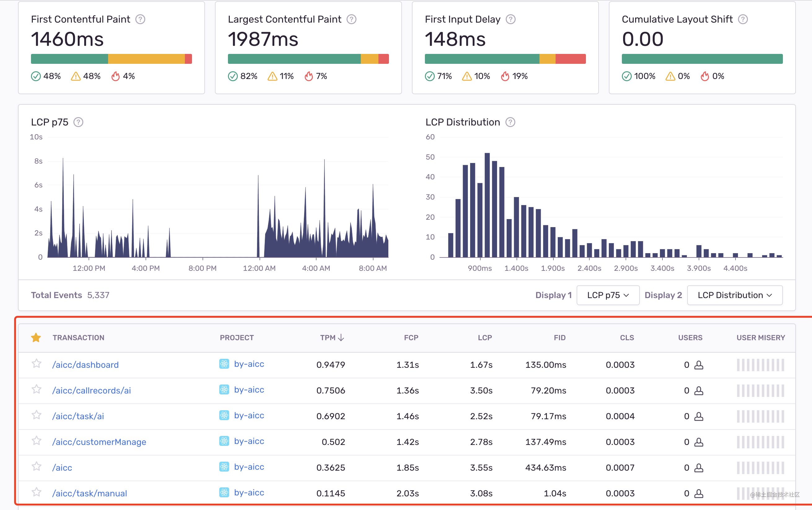Open the Display 2 LCP Distribution dropdown
This screenshot has height=510, width=812.
735,295
